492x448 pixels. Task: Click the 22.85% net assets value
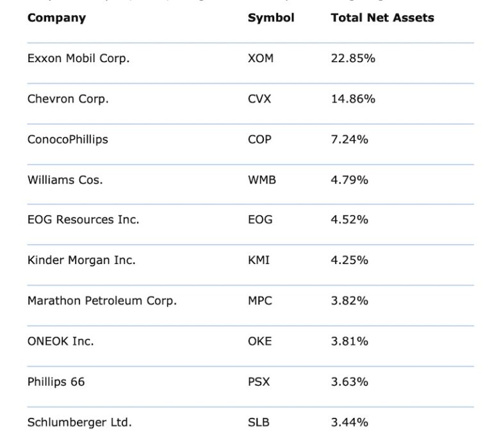coord(352,58)
